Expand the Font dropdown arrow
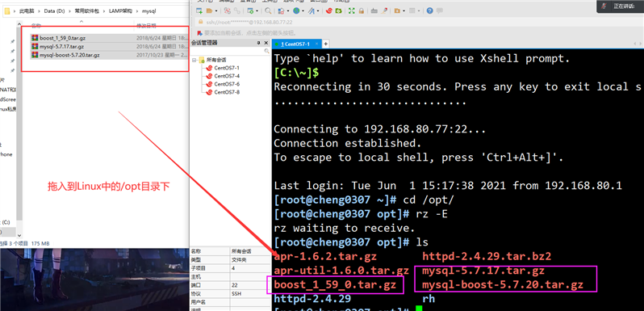The image size is (644, 311). pyautogui.click(x=318, y=11)
